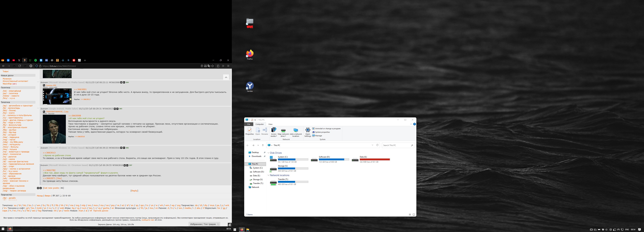Open the Spotify pinned tab in Firefox

click(35, 60)
